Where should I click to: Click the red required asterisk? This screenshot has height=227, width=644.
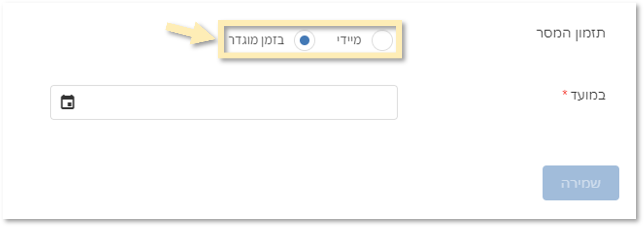tap(564, 93)
